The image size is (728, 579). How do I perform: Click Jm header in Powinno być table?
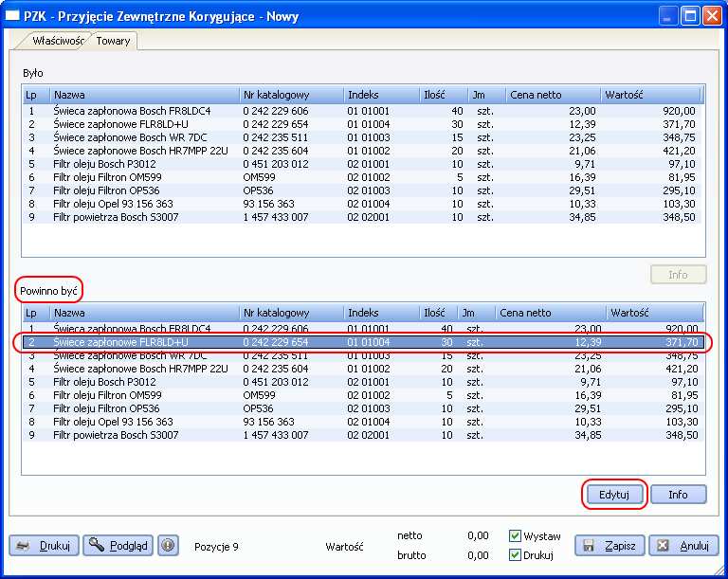tap(477, 313)
